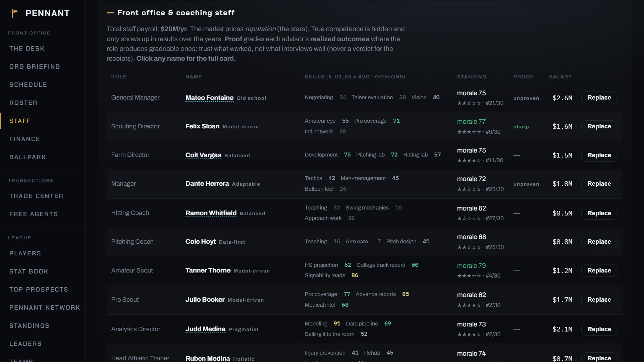
Task: Open Ruben Medina's card
Action: point(208,358)
